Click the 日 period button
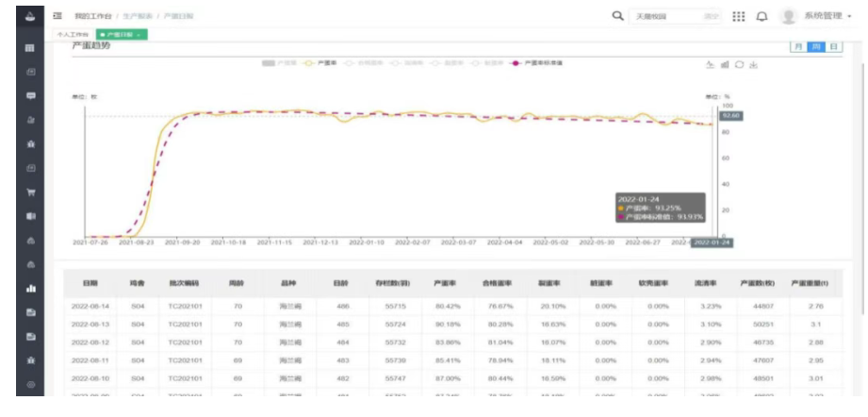Screen dimensions: 868x417 pos(832,47)
